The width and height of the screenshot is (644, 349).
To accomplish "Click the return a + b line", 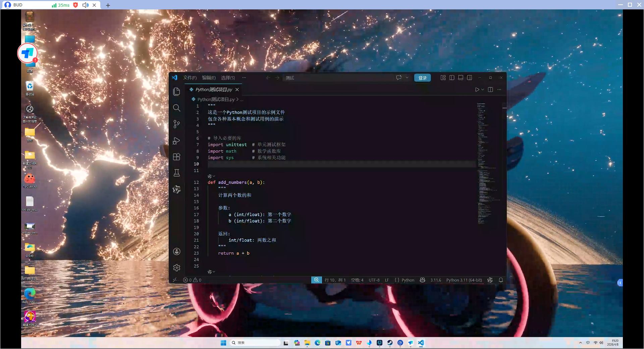I will tap(234, 253).
